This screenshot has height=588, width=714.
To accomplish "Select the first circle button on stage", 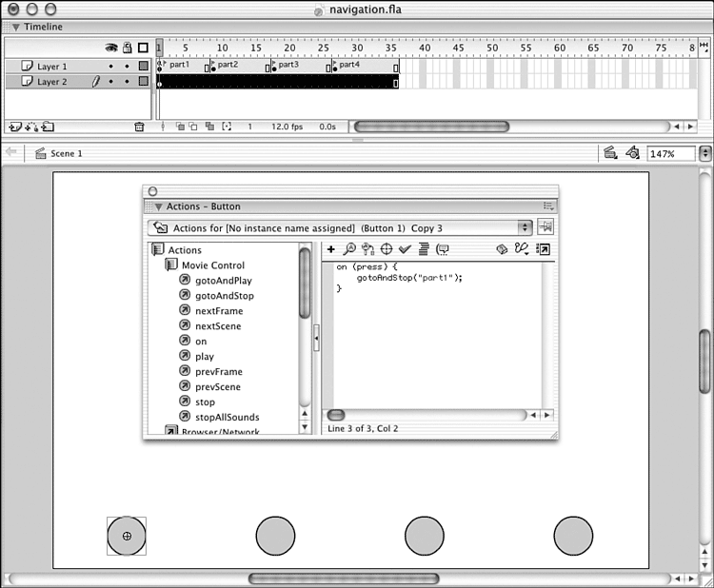I will pos(127,536).
